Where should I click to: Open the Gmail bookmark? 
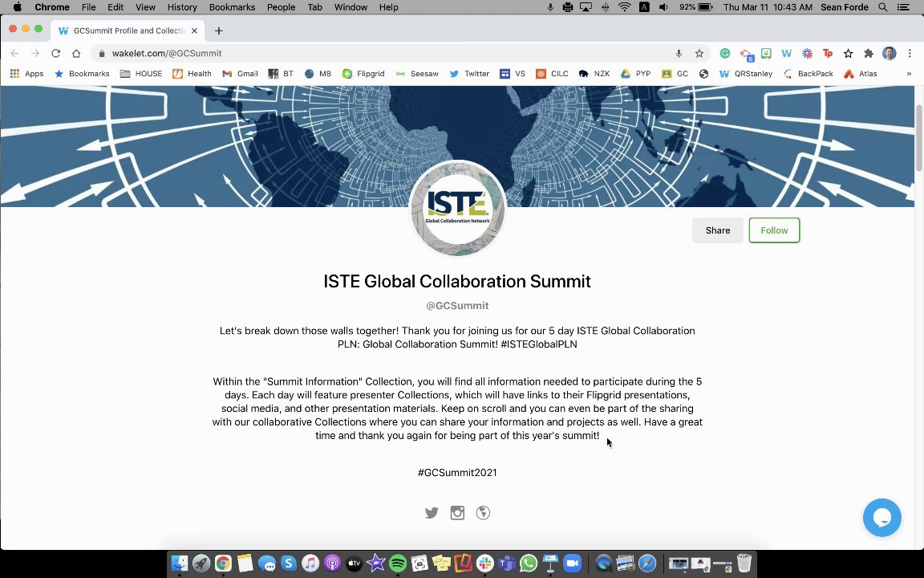[x=240, y=74]
